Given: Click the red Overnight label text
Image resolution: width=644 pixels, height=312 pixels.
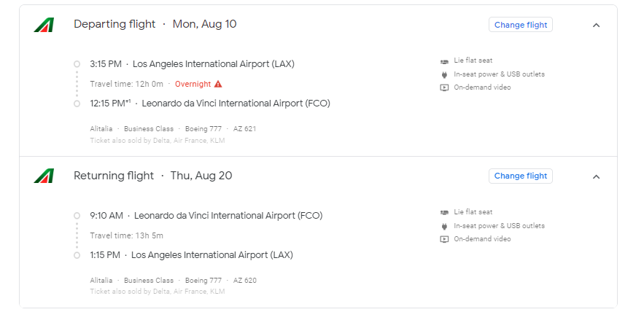Looking at the screenshot, I should 193,84.
